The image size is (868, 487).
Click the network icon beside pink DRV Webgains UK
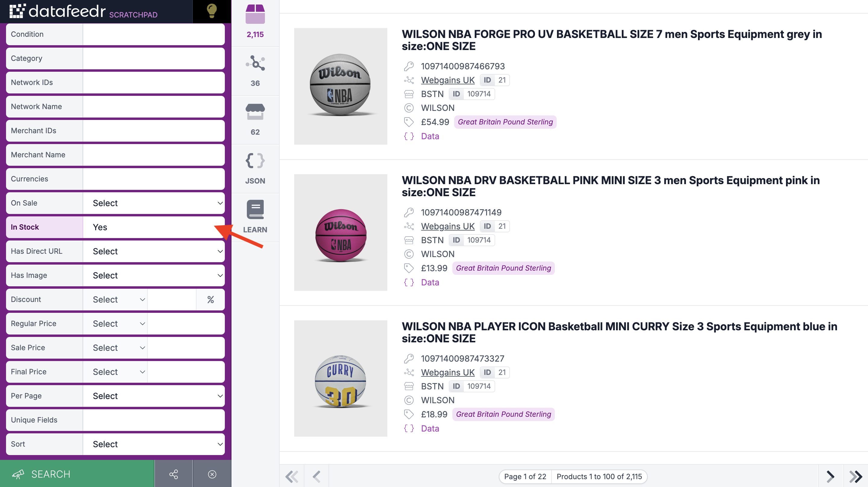pos(409,226)
